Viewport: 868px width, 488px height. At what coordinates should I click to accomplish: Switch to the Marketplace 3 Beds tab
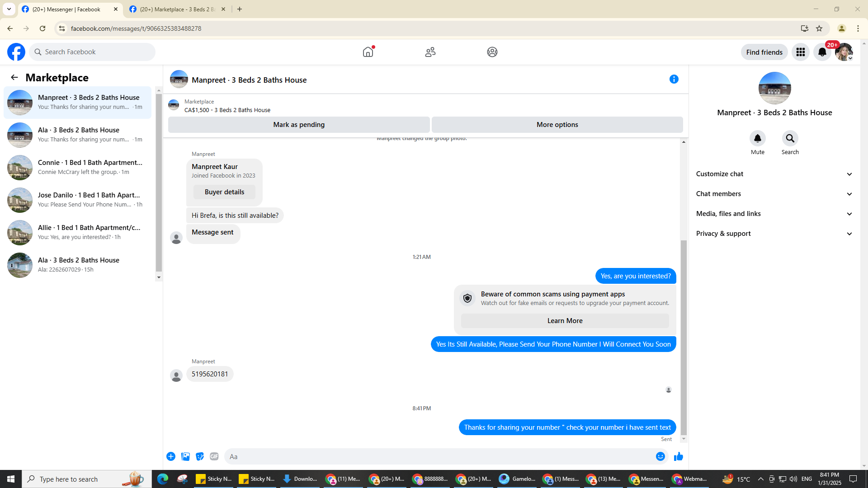178,9
